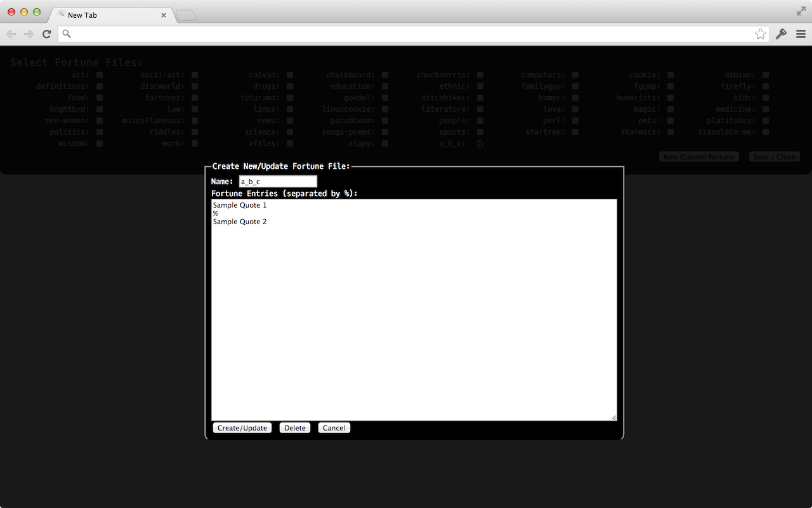Toggle the medicine checkbox
812x508 pixels.
[766, 109]
